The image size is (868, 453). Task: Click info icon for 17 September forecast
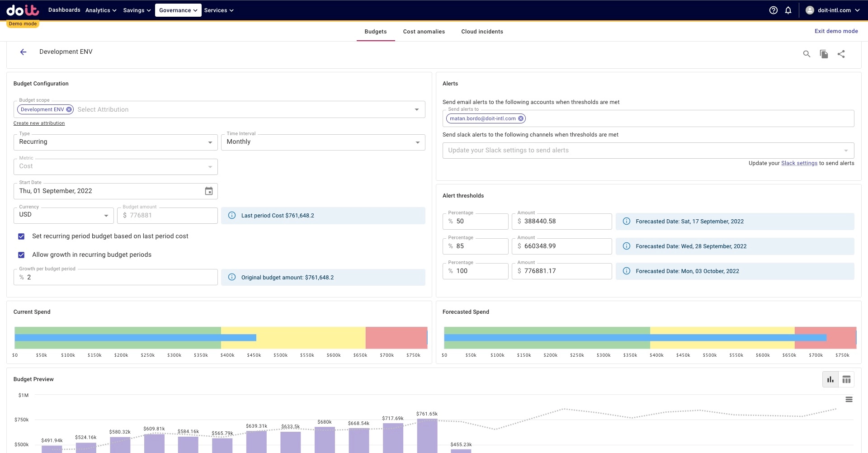click(627, 221)
